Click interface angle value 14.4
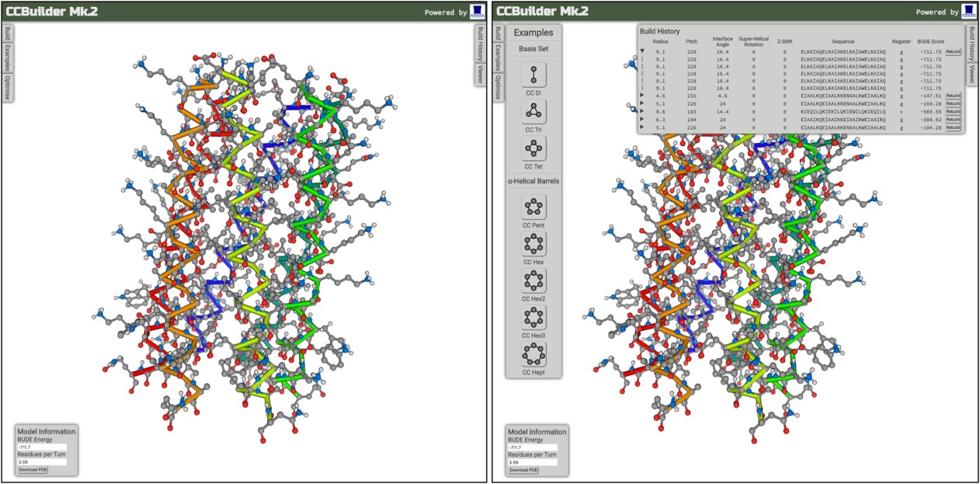This screenshot has width=980, height=484. click(x=722, y=112)
